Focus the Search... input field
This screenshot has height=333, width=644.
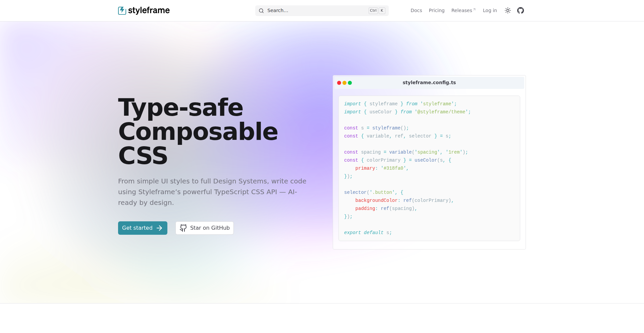315,11
